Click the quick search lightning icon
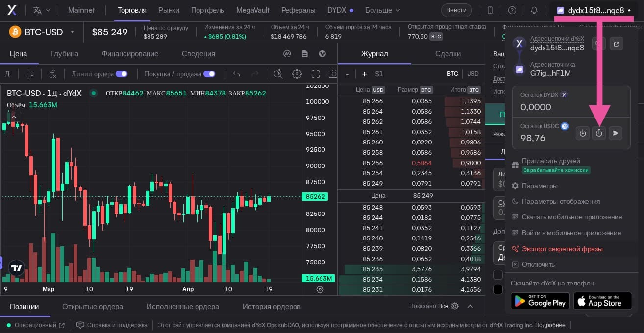This screenshot has height=333, width=644. (x=278, y=74)
